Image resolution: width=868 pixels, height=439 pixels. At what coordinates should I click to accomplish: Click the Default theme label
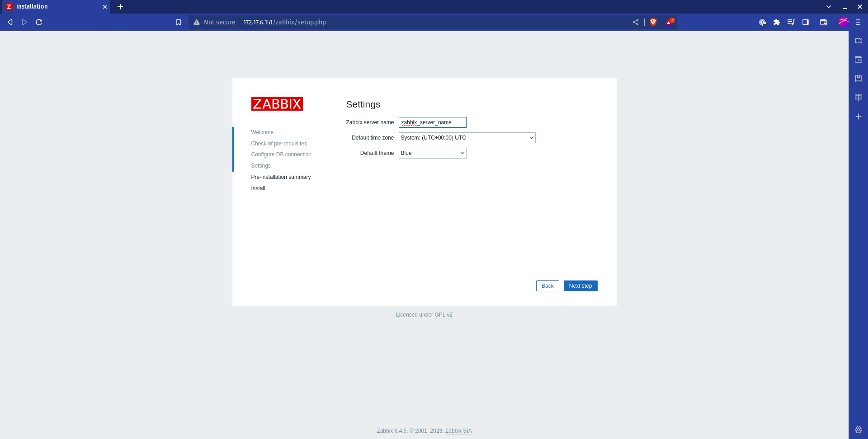377,153
